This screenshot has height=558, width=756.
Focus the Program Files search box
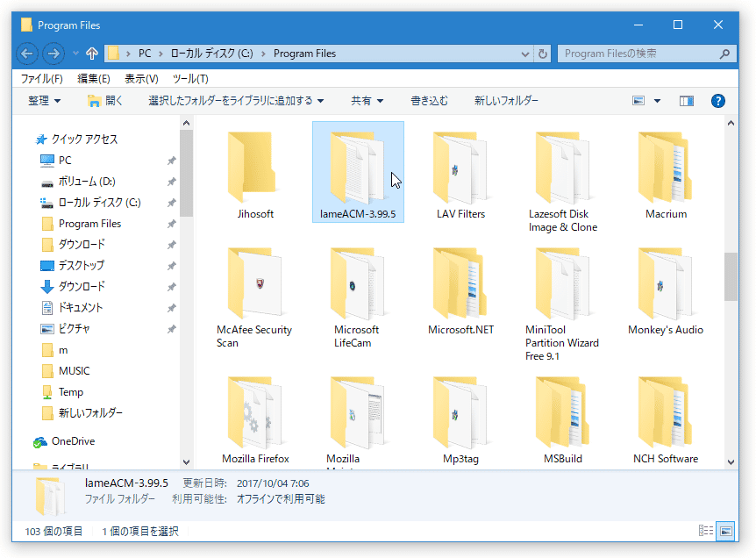coord(646,54)
